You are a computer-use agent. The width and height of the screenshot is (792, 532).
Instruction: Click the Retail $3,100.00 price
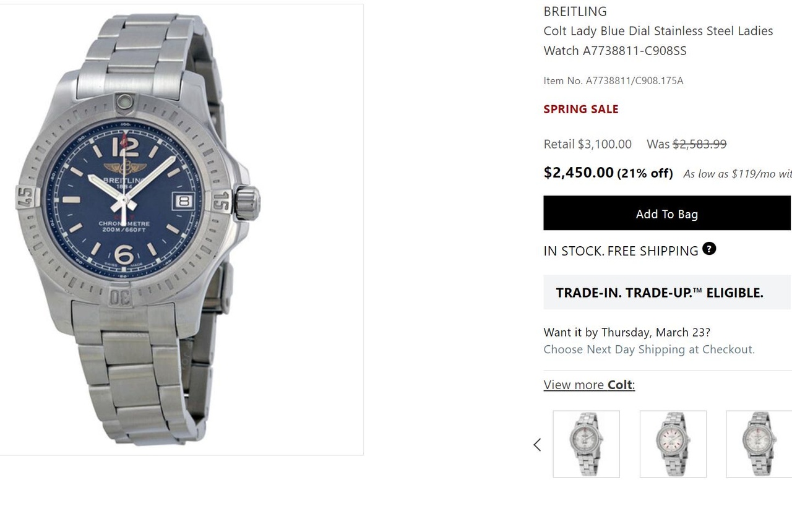coord(587,144)
